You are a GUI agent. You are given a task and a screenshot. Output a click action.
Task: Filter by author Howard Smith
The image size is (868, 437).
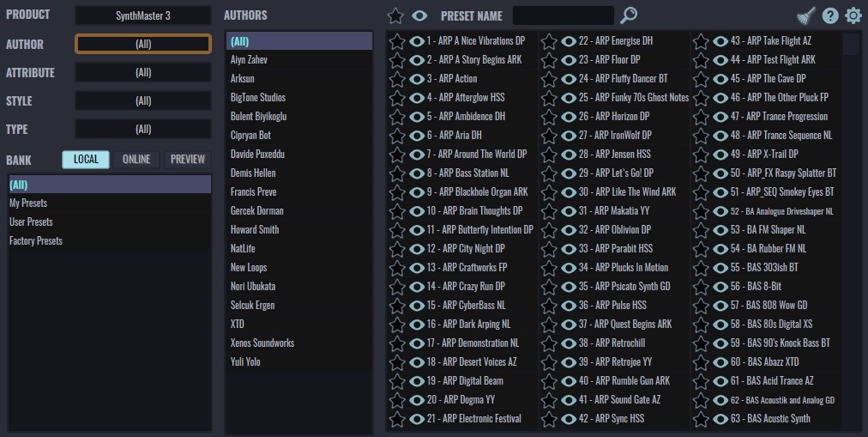pos(299,230)
